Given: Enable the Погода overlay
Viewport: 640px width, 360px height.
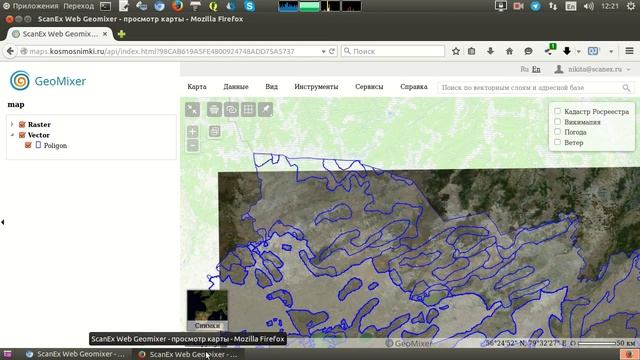Looking at the screenshot, I should pyautogui.click(x=558, y=131).
